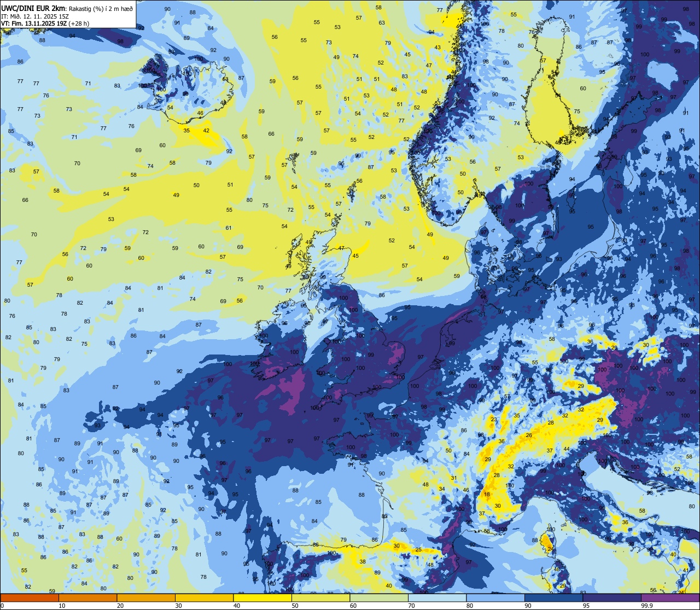The image size is (700, 610).
Task: Click the purple above-99.9 legend swatch
Action: pyautogui.click(x=670, y=597)
